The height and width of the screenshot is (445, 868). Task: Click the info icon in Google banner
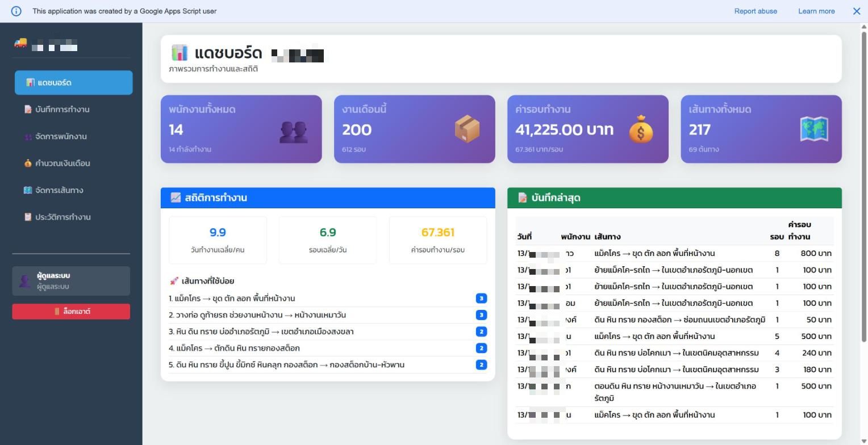coord(16,11)
